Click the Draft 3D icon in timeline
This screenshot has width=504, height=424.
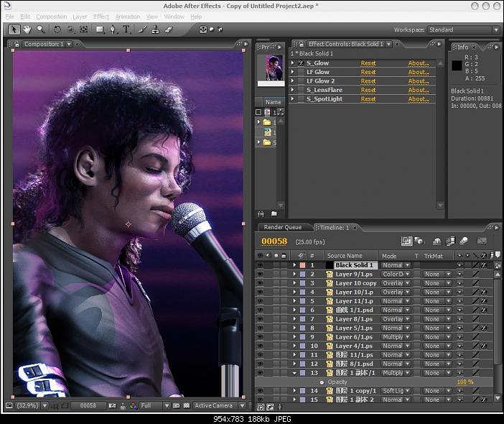click(419, 241)
